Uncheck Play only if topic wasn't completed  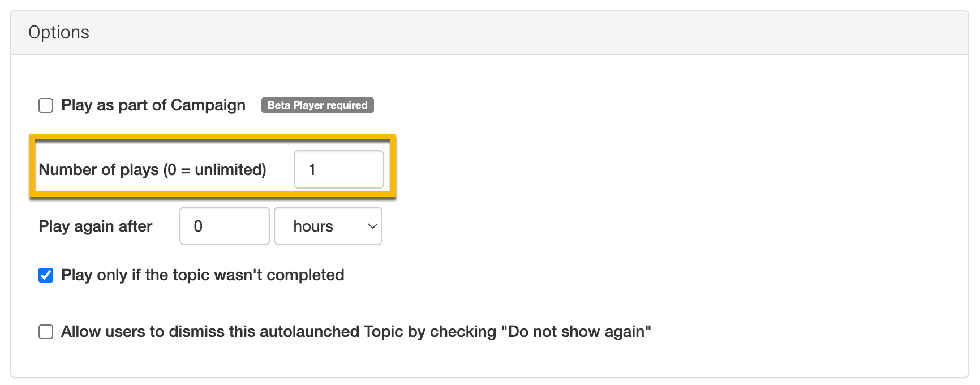[x=46, y=275]
